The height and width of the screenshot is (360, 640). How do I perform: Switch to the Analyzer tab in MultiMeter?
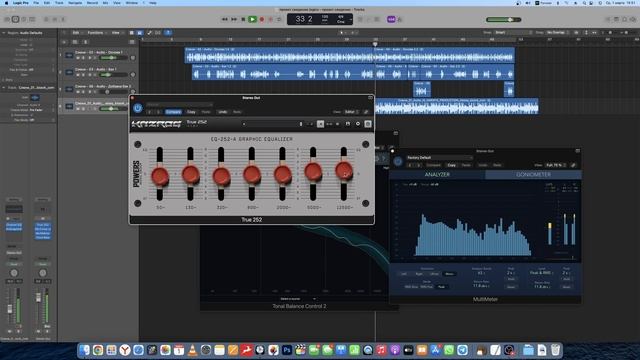(437, 174)
